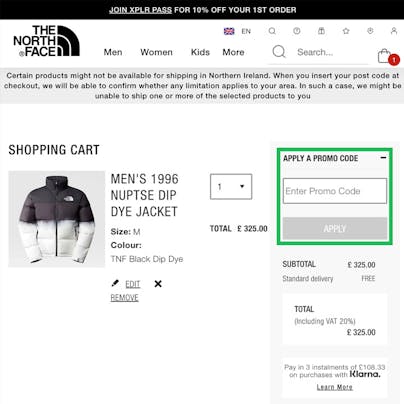Click the greyed Apply promo button
The width and height of the screenshot is (404, 404).
pyautogui.click(x=335, y=229)
